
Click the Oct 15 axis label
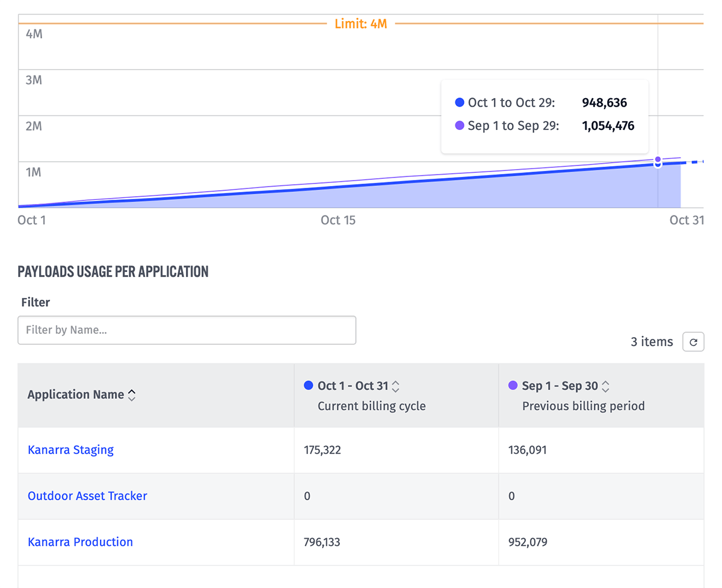pyautogui.click(x=338, y=220)
